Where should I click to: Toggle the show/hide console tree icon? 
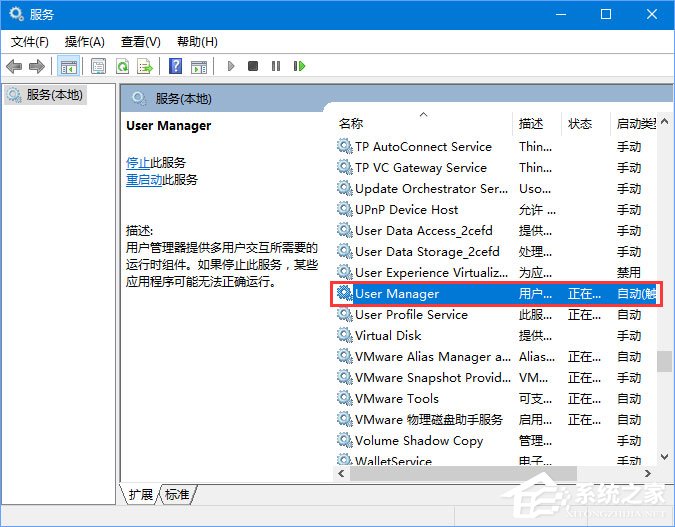tap(69, 66)
